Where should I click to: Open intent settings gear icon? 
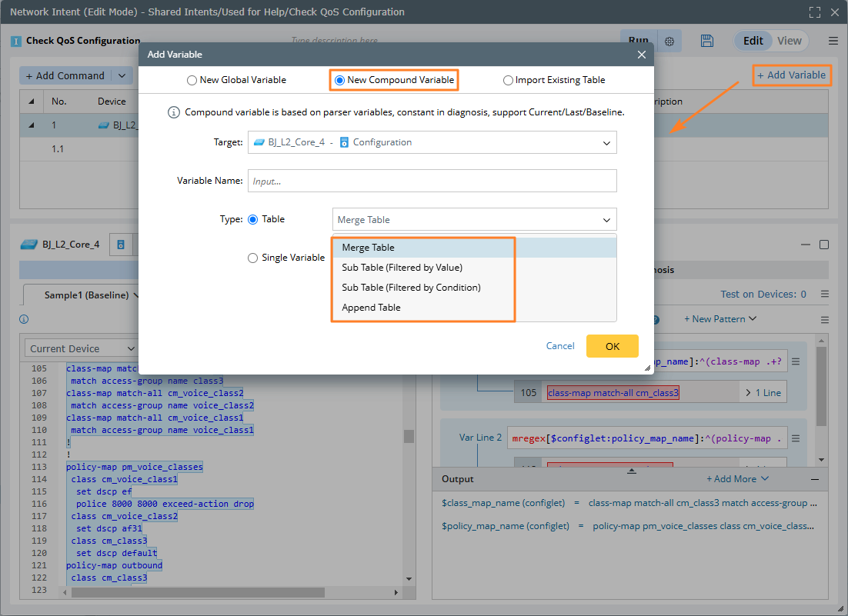click(669, 41)
